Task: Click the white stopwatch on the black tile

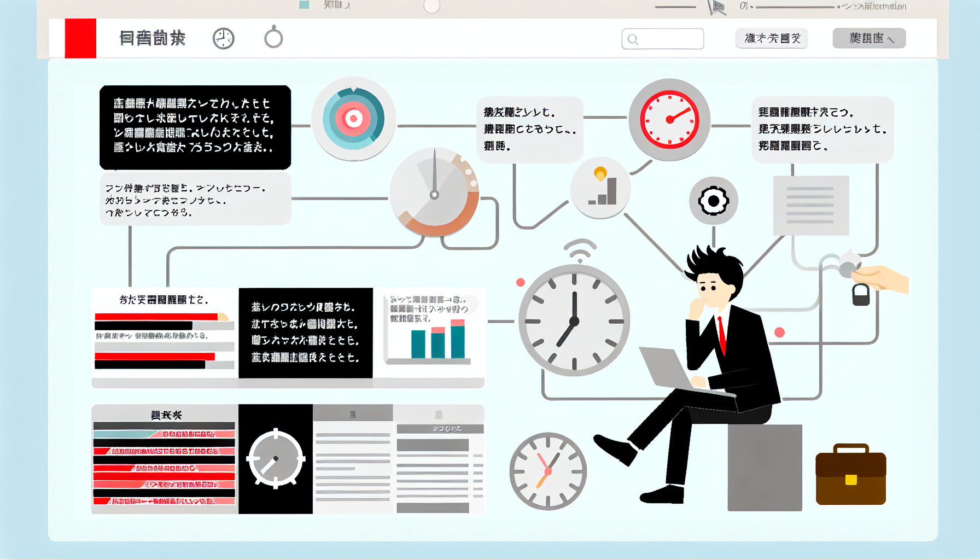Action: pos(276,459)
